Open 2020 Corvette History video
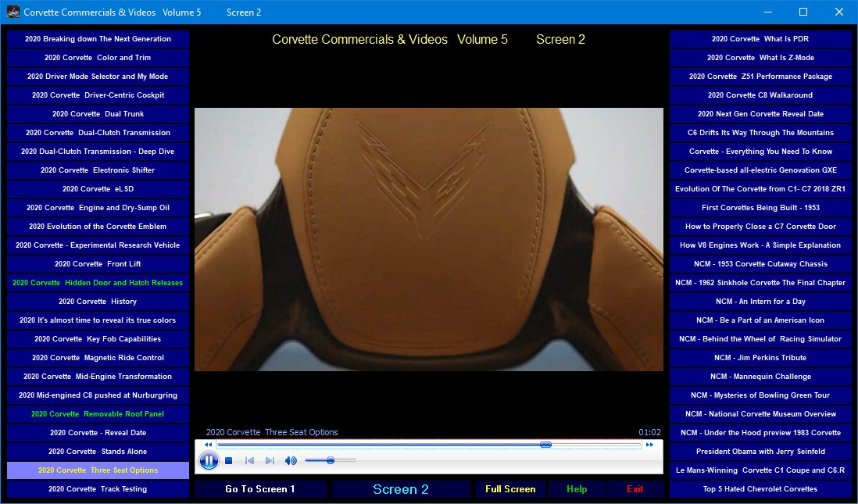The width and height of the screenshot is (858, 504). [x=98, y=302]
